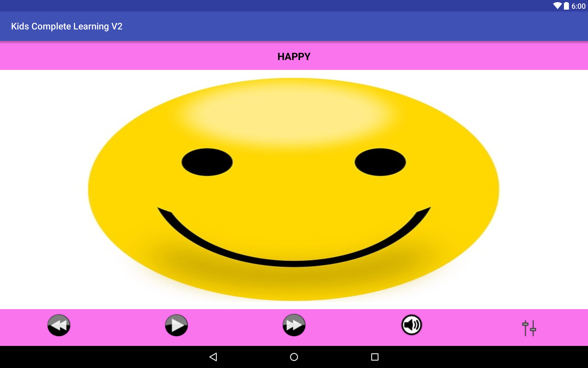Open the equalizer settings sliders icon
The height and width of the screenshot is (368, 588).
pos(529,328)
